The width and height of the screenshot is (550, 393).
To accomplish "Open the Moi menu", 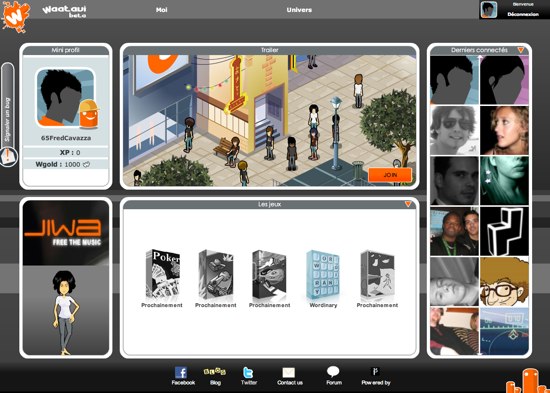I will tap(161, 10).
